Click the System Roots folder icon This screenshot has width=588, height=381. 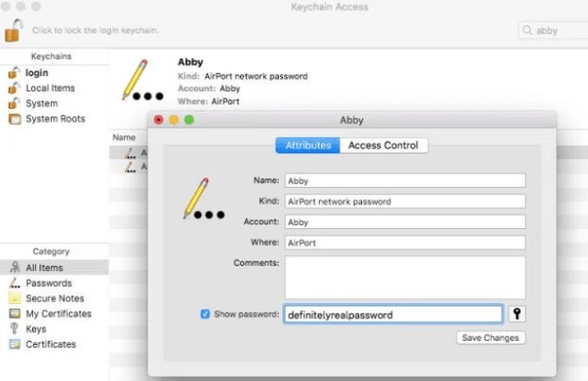coord(14,119)
